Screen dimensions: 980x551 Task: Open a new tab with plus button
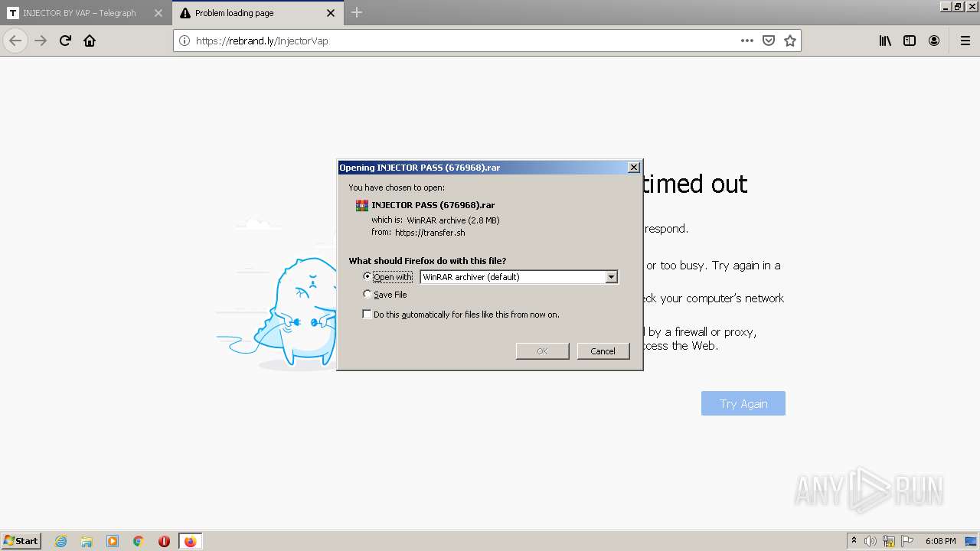(x=357, y=12)
